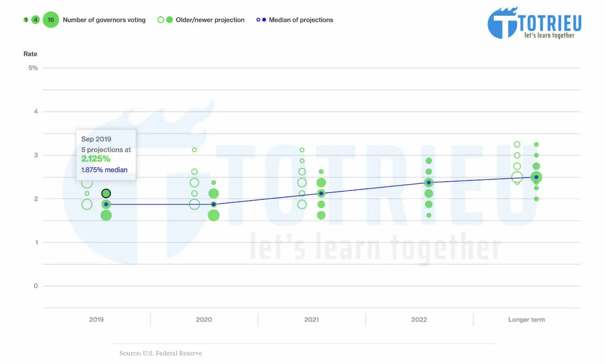Screen dimensions: 606x364
Task: Click the Totrieu flame logo
Action: click(x=502, y=23)
